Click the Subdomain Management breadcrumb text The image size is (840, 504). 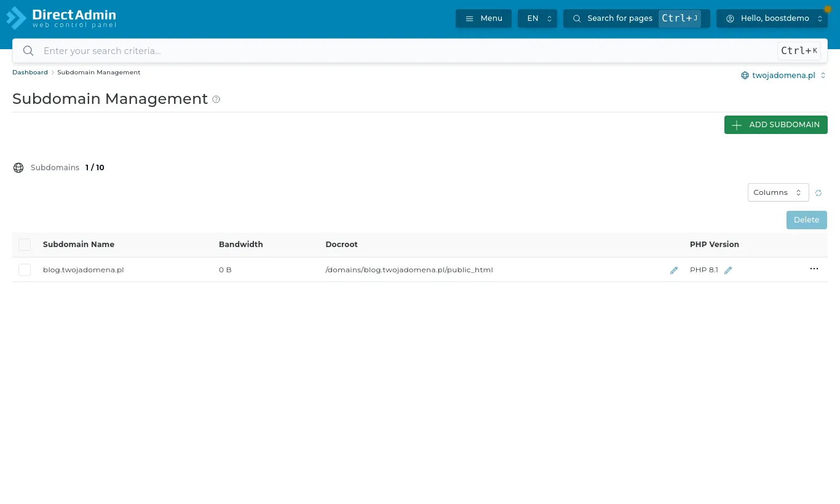(x=99, y=73)
